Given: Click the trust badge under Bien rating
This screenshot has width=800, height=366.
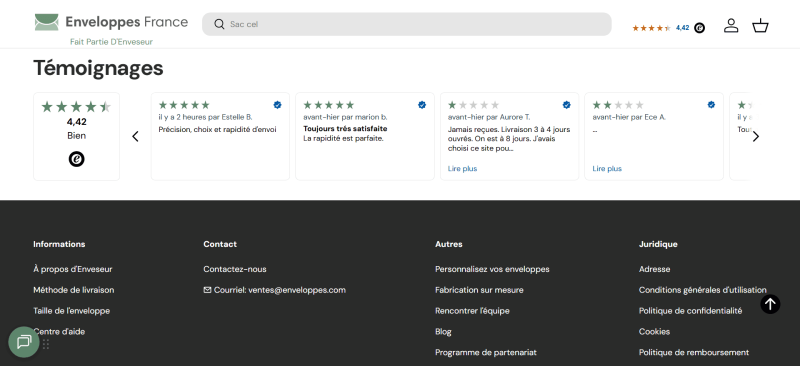Looking at the screenshot, I should pyautogui.click(x=77, y=159).
